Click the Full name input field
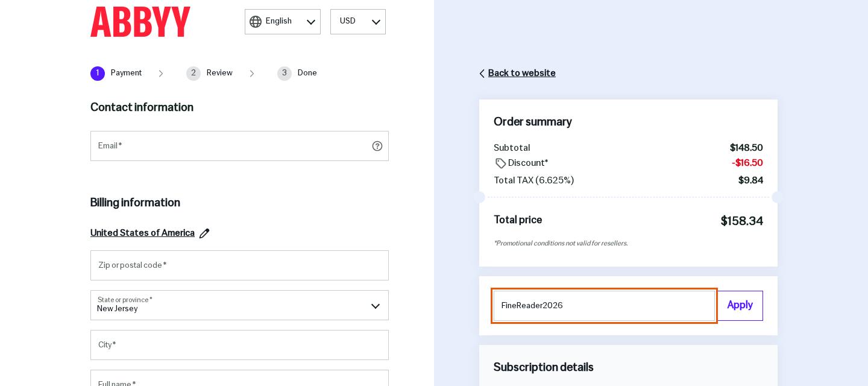Viewport: 868px width, 386px height. (x=239, y=378)
